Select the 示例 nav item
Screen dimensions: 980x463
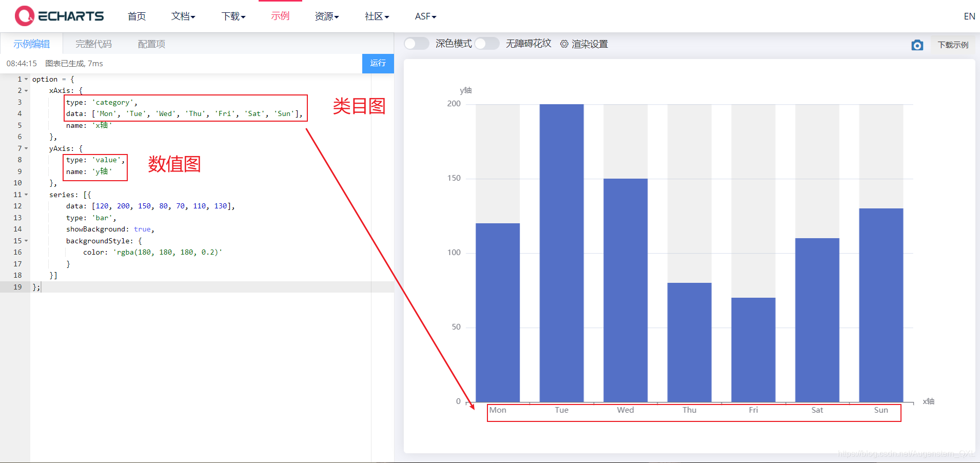click(280, 16)
